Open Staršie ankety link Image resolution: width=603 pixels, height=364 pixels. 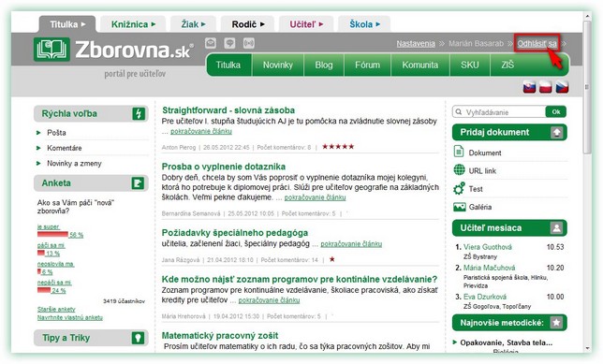click(56, 309)
